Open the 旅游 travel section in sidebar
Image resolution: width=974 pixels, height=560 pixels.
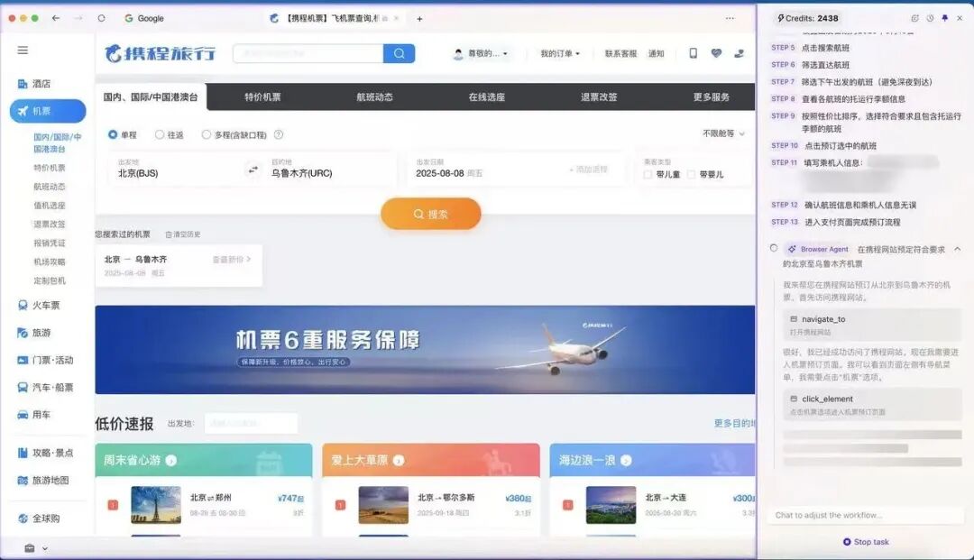point(36,335)
